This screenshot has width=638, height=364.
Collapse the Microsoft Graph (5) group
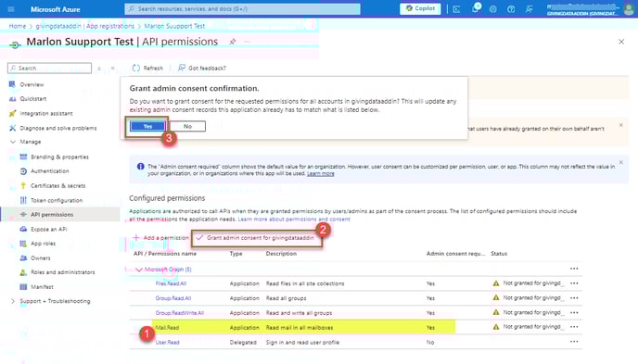pos(139,270)
